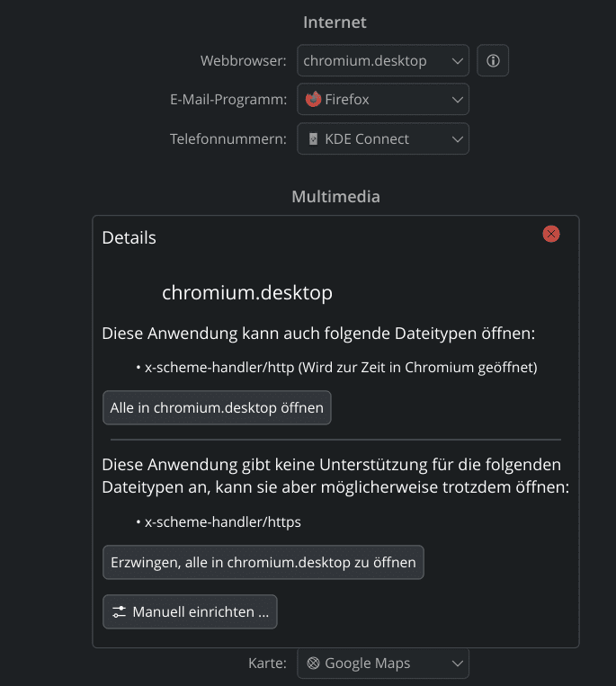Screen dimensions: 616x686
Task: Click the Internet section heading
Action: (x=335, y=22)
